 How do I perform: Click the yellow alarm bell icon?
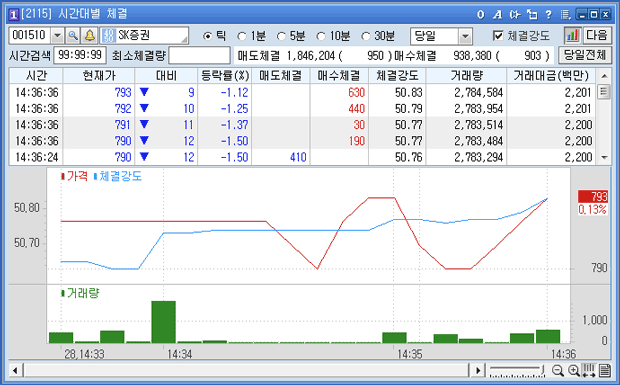point(90,36)
